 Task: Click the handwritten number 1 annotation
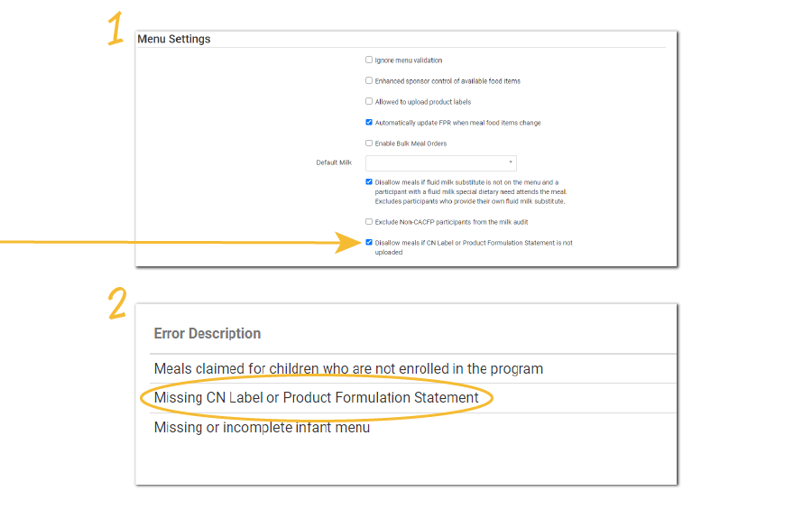click(x=115, y=31)
